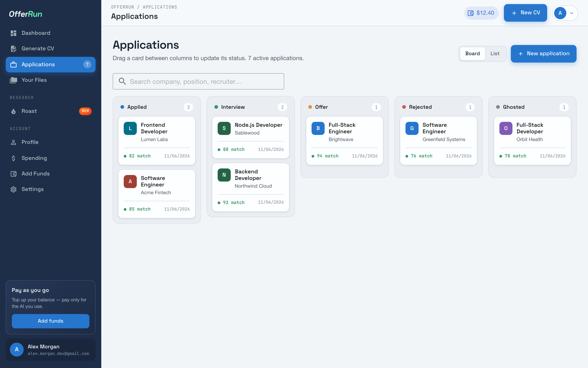Screen dimensions: 588x368
Task: Click the Greenfield Systems G avatar
Action: [x=412, y=128]
